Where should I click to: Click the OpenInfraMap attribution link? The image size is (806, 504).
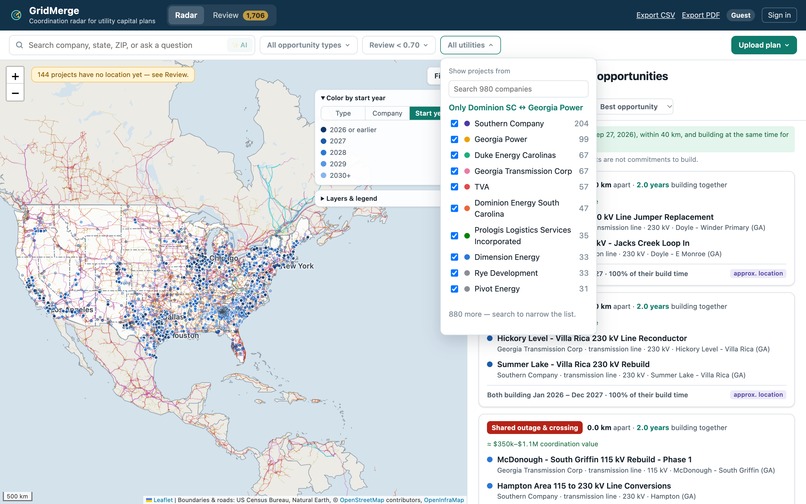pos(444,500)
